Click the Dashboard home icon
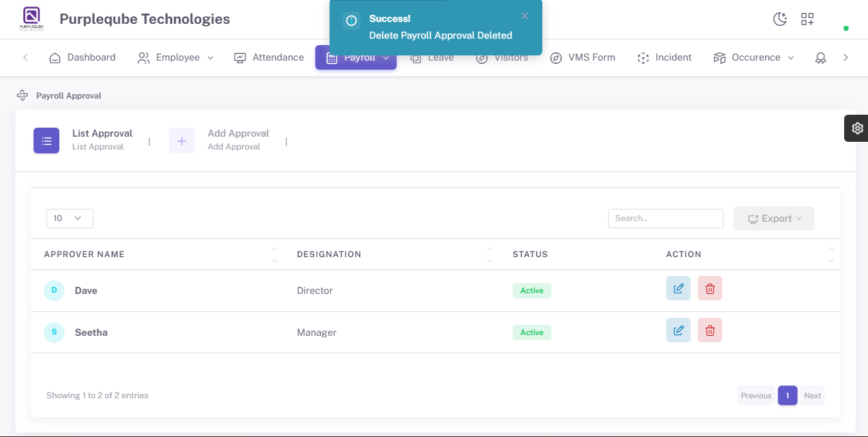The height and width of the screenshot is (437, 868). (x=55, y=58)
